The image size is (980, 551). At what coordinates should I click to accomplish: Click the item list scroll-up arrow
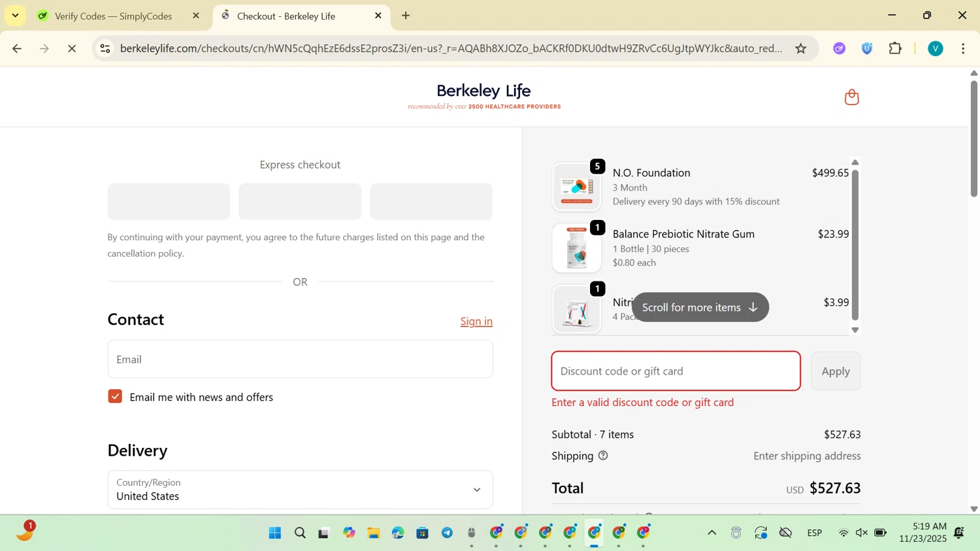pos(855,163)
